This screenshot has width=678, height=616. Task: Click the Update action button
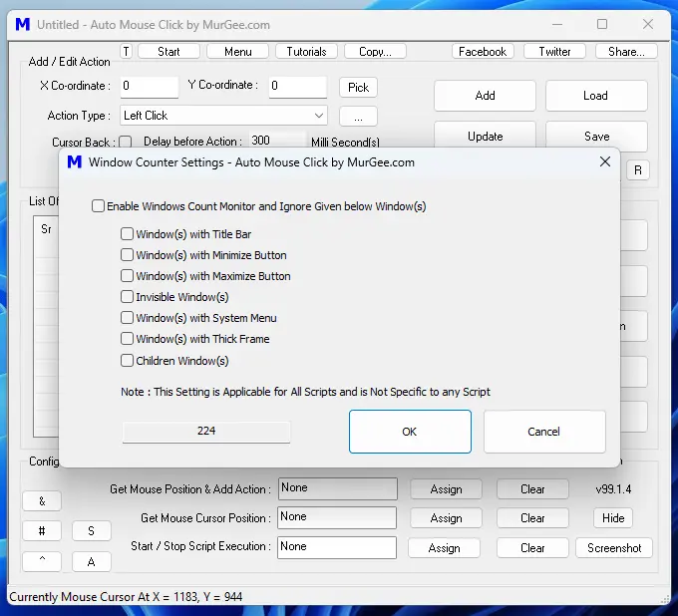(x=486, y=137)
